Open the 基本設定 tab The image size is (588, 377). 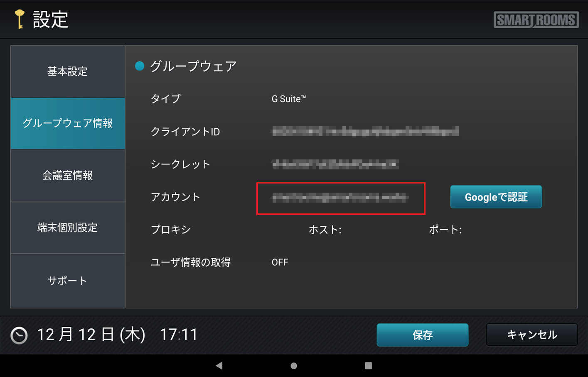(x=67, y=71)
